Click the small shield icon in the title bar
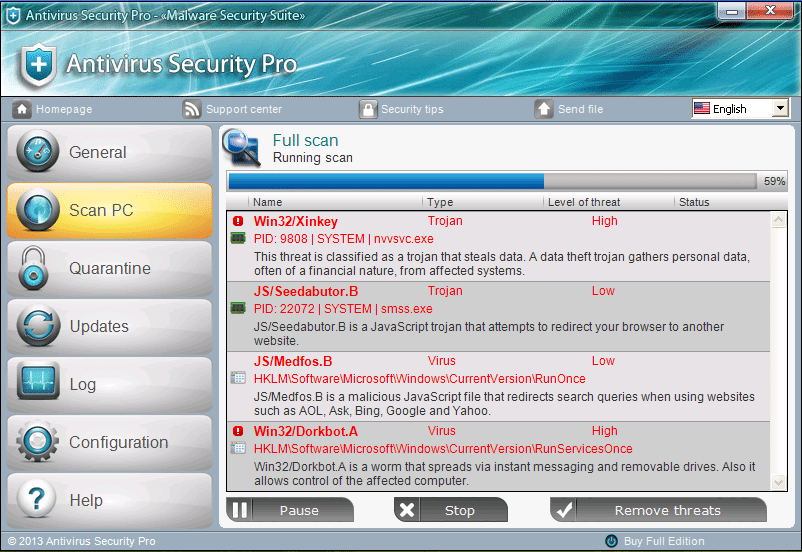Viewport: 802px width, 552px height. (x=13, y=15)
